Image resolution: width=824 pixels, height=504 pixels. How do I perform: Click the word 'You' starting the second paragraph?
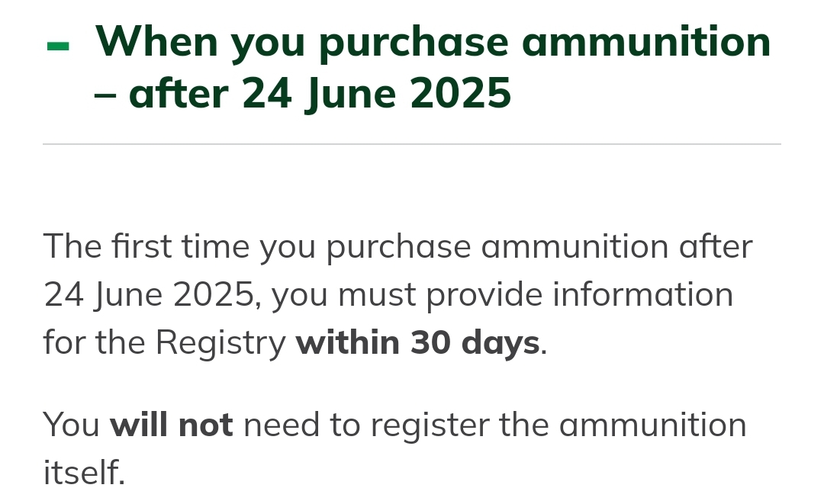[72, 425]
